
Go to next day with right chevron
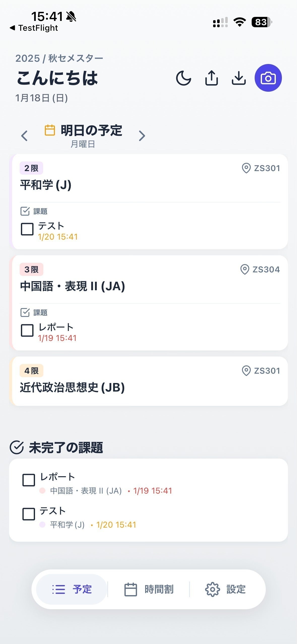click(142, 136)
